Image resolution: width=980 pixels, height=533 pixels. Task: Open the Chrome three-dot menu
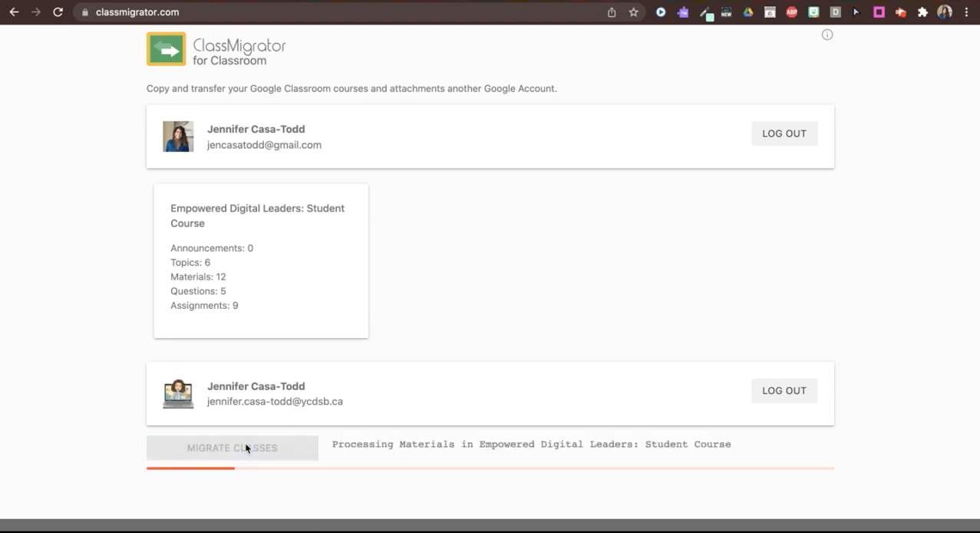pyautogui.click(x=966, y=12)
